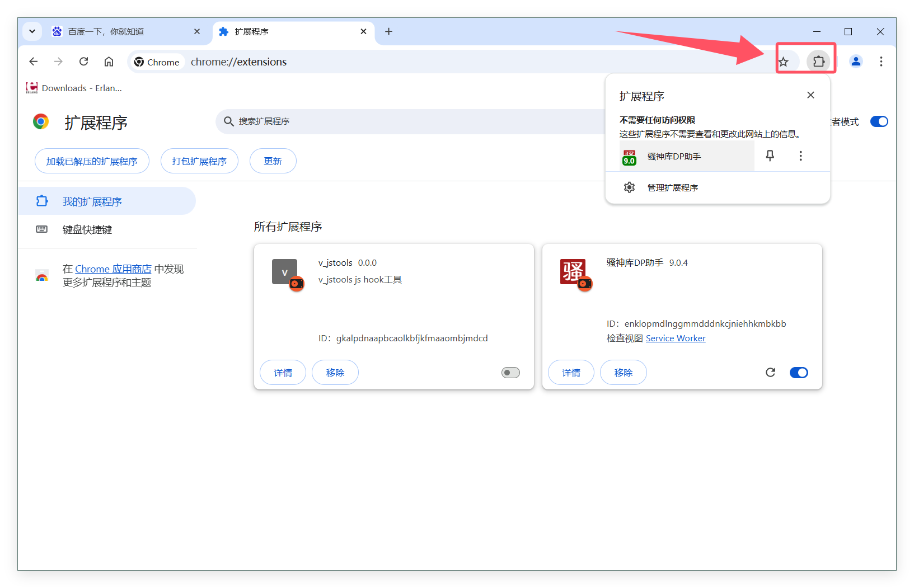This screenshot has height=588, width=914.
Task: Open a new tab with plus button
Action: coord(388,31)
